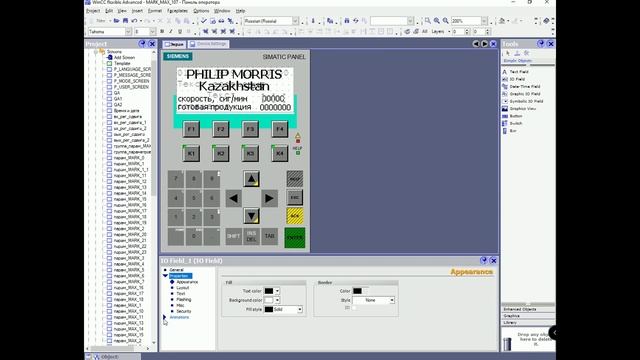Click the up arrow key on panel

click(x=251, y=179)
